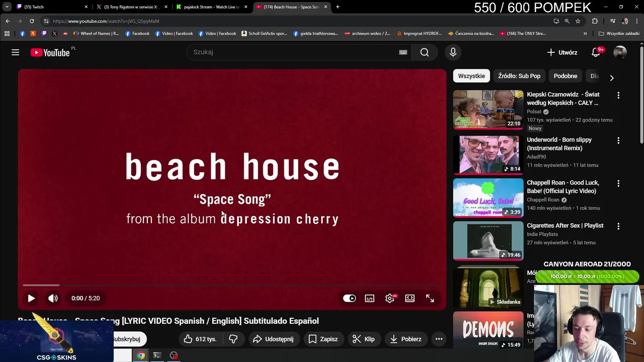
Task: Select the Podobne filter chip
Action: [x=566, y=76]
